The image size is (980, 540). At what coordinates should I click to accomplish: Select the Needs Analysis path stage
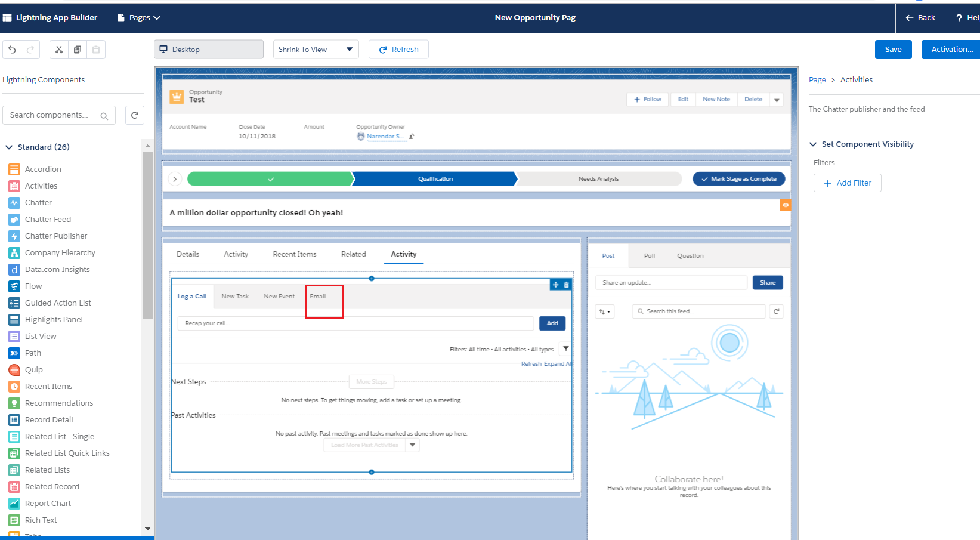pos(598,179)
